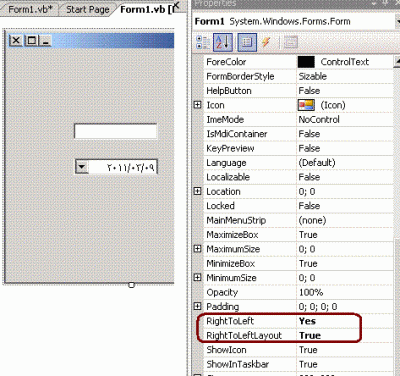Viewport: 400px width, 376px height.
Task: Select RightToLeftLayout True value
Action: (x=345, y=335)
